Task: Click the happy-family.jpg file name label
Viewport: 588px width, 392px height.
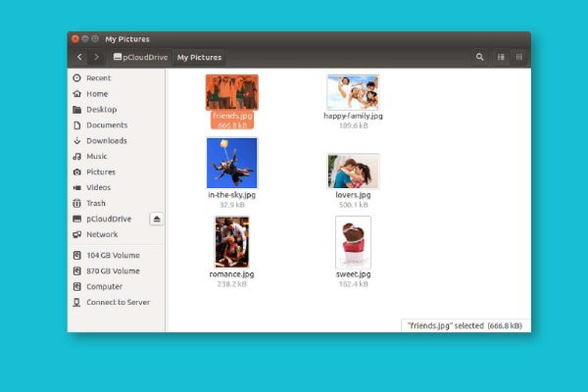Action: coord(353,116)
